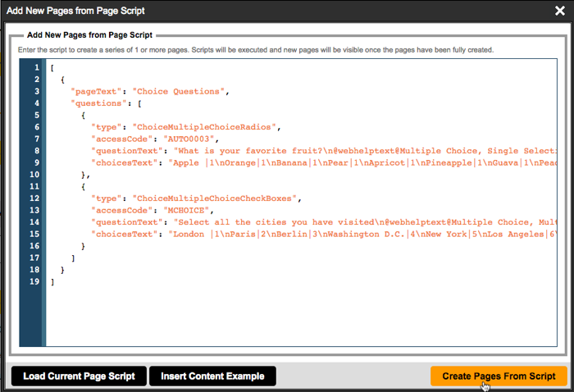
Task: Click the closing bracket on line 17
Action: [x=72, y=258]
